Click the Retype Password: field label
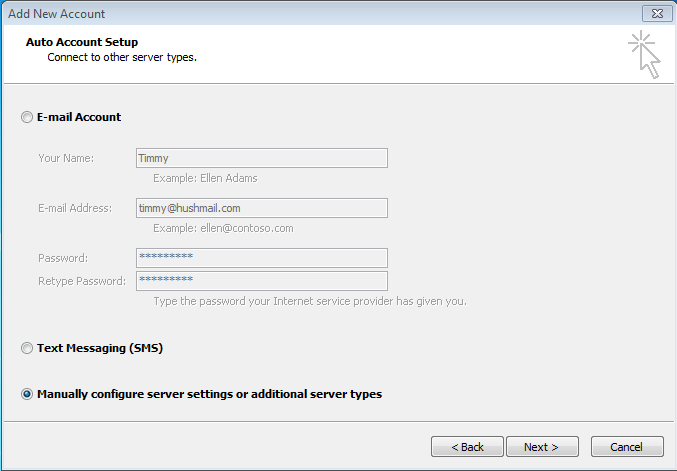This screenshot has width=677, height=471. click(x=82, y=281)
